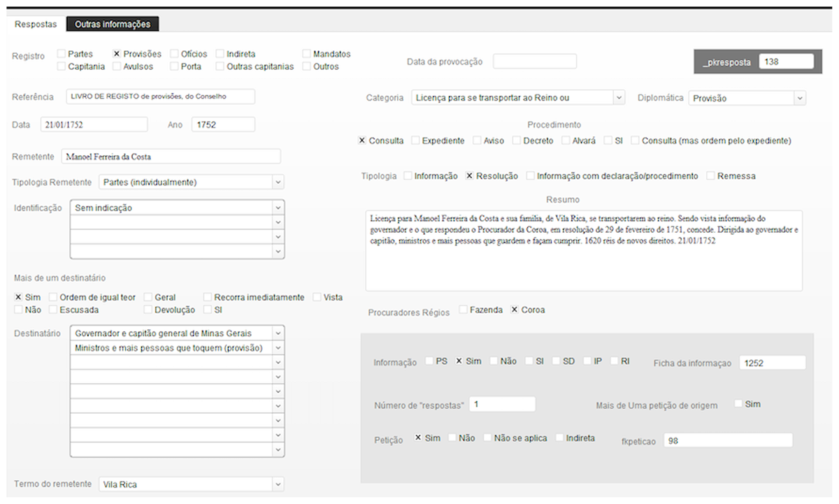Open the Diplomática dropdown showing Provisão

point(747,98)
